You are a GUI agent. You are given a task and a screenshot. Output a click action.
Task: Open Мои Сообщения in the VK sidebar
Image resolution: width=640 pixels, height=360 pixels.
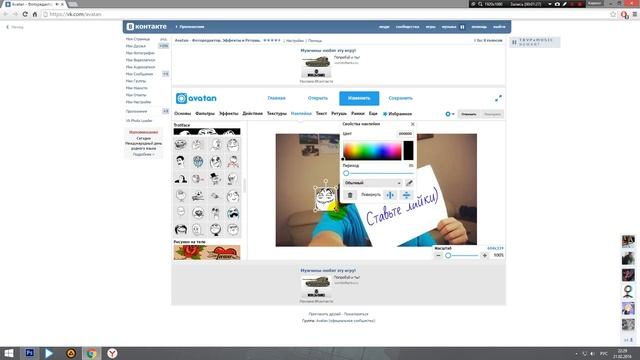tap(139, 74)
